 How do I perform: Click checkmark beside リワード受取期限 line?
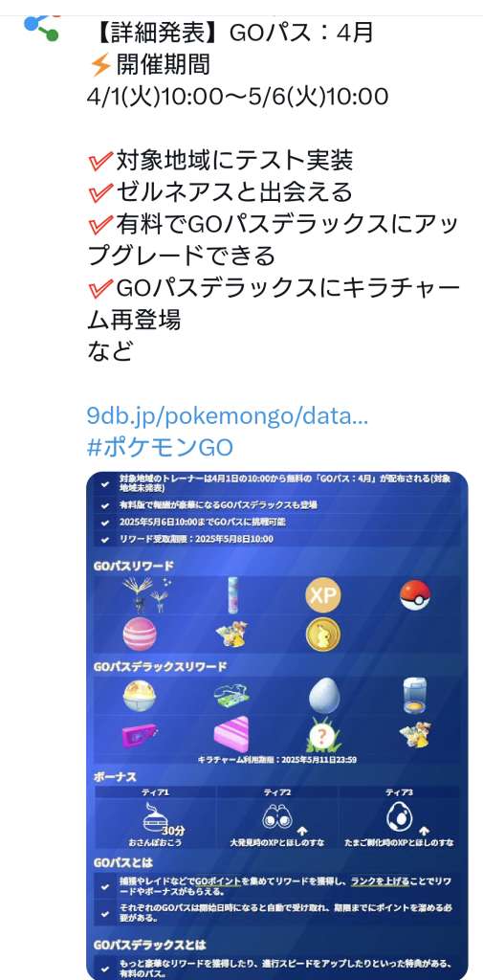pyautogui.click(x=105, y=540)
